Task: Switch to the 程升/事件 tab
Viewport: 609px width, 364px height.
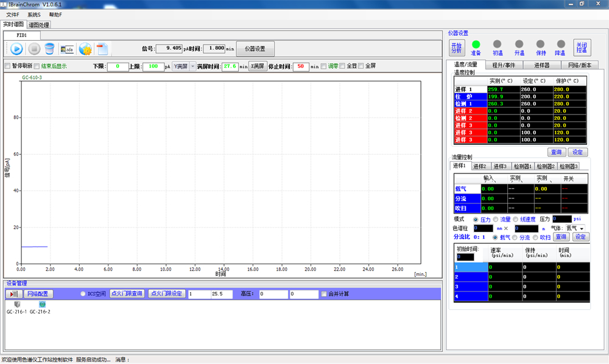Action: 504,65
